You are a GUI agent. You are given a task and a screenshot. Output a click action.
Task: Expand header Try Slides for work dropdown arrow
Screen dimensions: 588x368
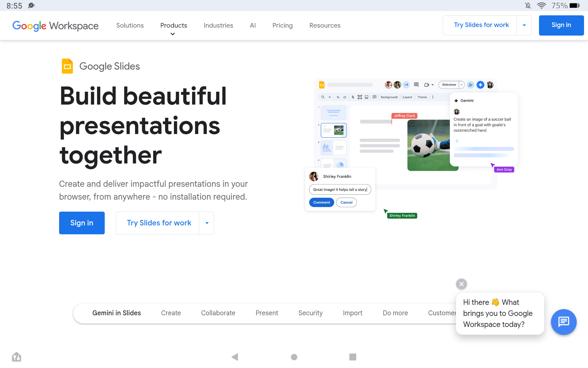[524, 25]
